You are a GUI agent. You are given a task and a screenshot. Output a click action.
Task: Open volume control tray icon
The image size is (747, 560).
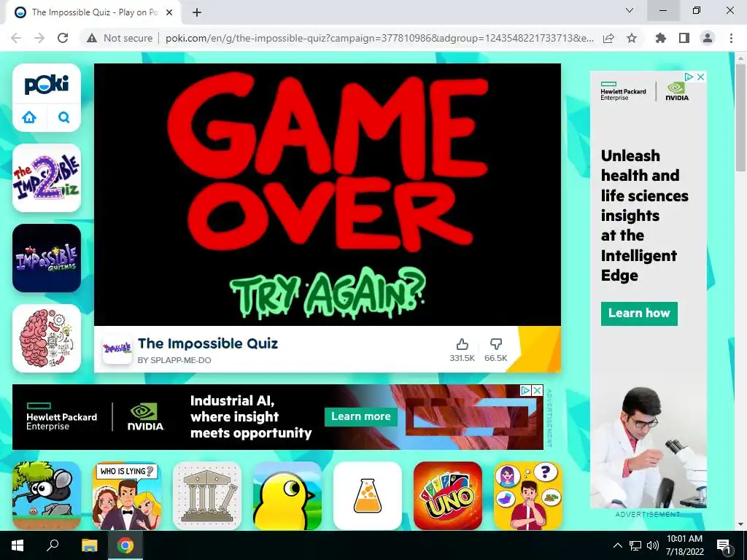click(x=653, y=545)
